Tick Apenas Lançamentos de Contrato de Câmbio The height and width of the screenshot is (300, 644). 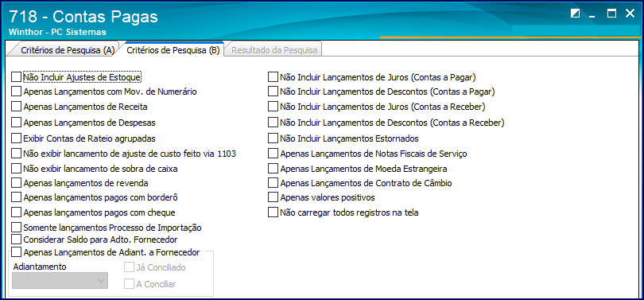[x=273, y=183]
